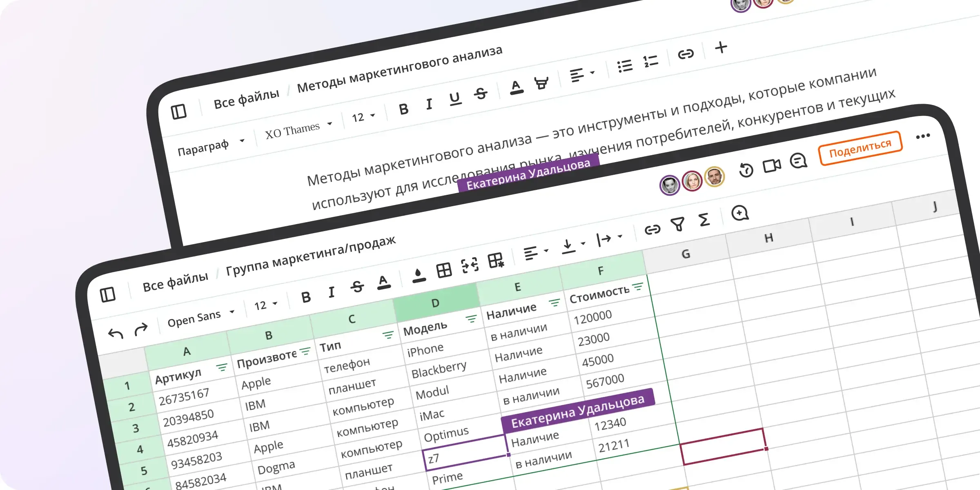
Task: Toggle strikethrough in spreadsheet toolbar
Action: point(357,287)
